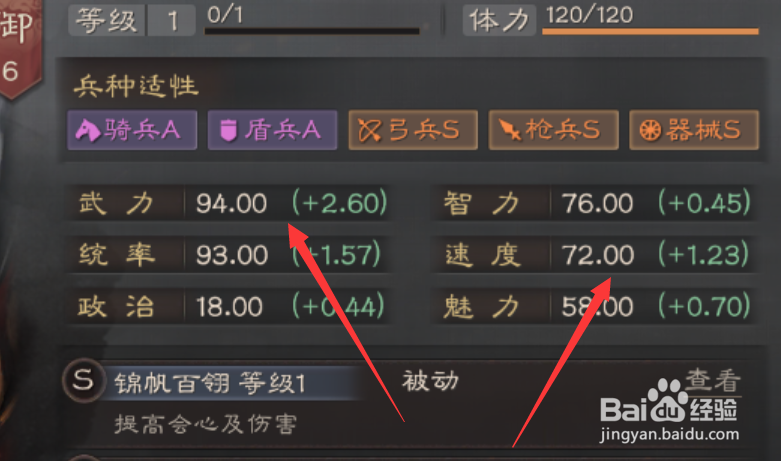This screenshot has height=461, width=781.
Task: Click the S rank skill badge
Action: pyautogui.click(x=83, y=380)
